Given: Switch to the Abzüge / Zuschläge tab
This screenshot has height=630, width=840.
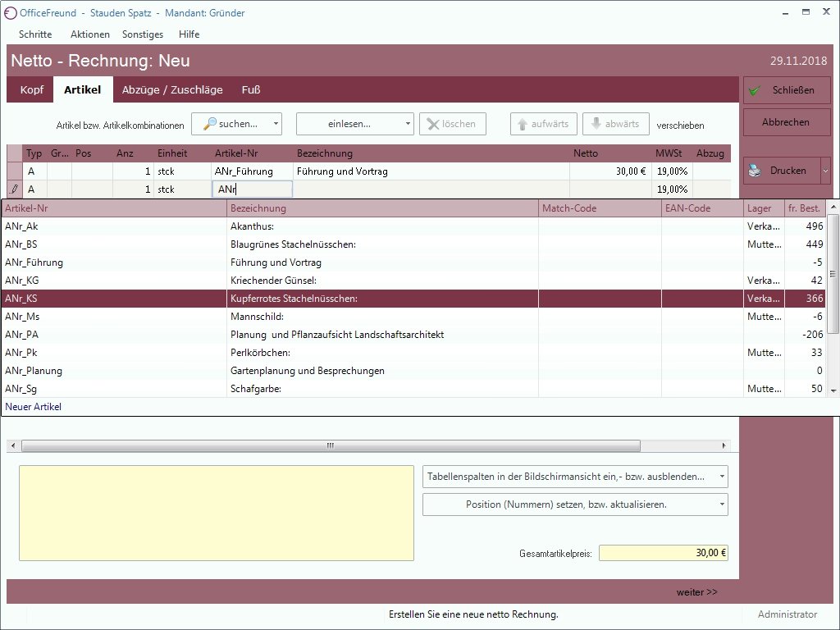Looking at the screenshot, I should tap(172, 90).
